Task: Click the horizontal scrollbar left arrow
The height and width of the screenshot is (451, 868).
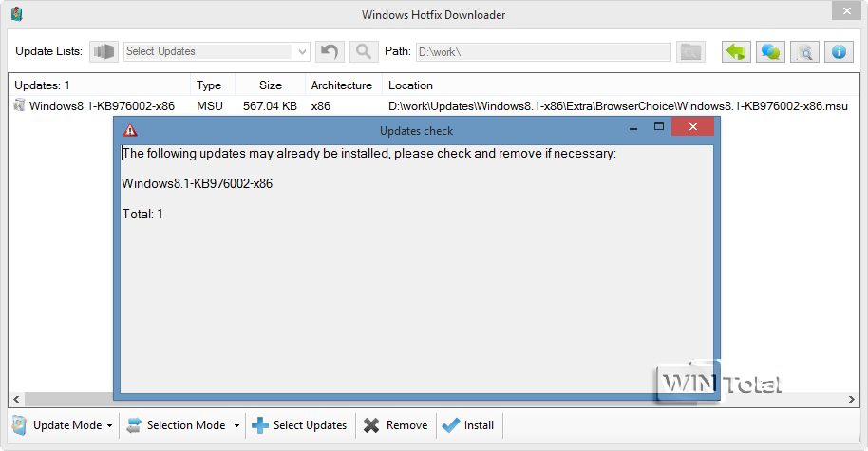Action: (x=16, y=399)
